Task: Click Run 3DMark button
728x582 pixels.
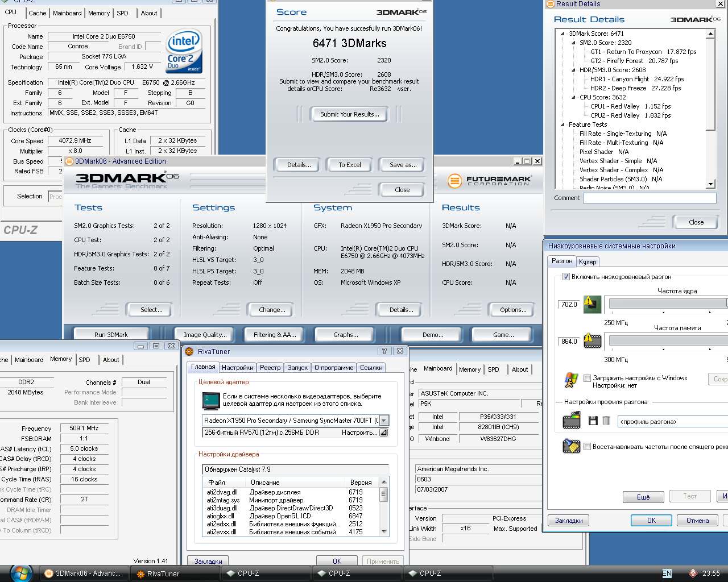Action: pos(111,335)
